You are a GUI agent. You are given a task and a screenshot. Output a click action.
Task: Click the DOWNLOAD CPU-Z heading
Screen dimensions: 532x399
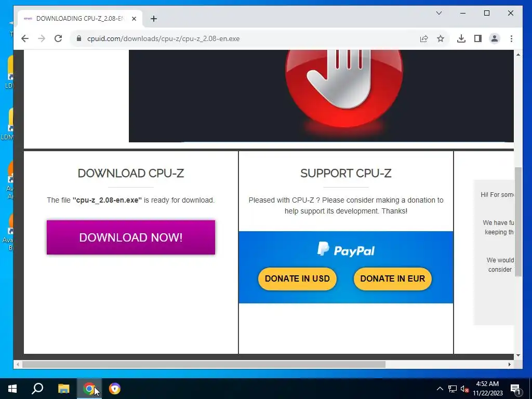pos(131,173)
